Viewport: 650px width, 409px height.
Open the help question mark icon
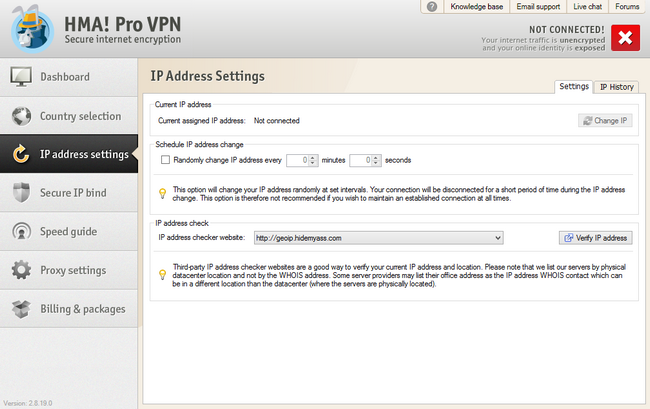[432, 7]
